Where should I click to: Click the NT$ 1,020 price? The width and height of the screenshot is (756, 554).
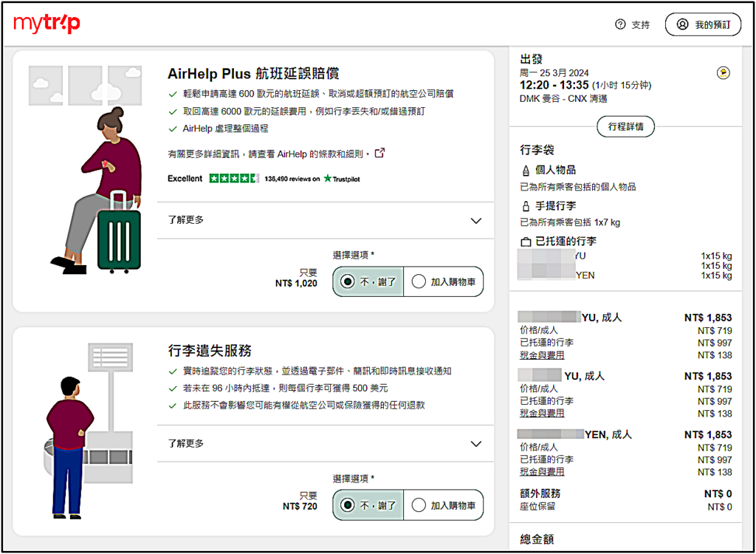point(297,283)
